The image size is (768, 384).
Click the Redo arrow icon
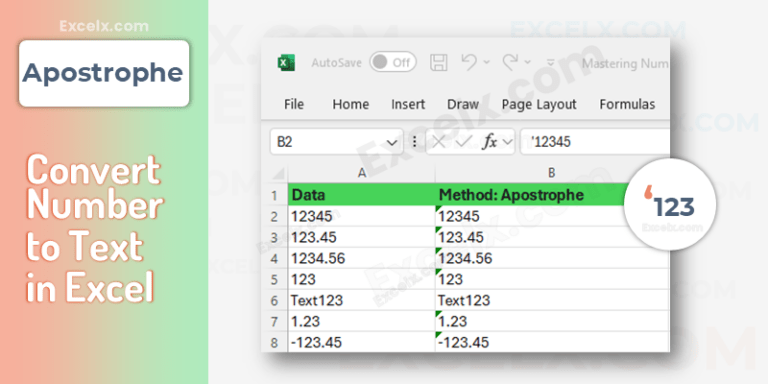click(510, 62)
